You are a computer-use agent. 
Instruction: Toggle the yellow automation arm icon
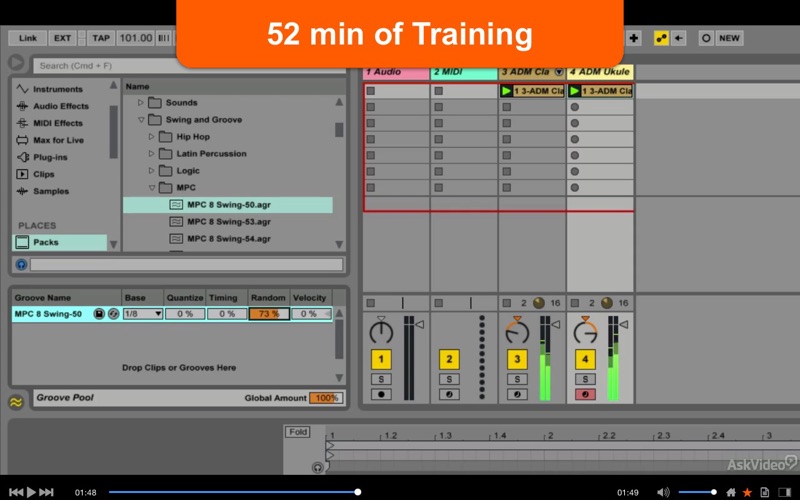click(661, 38)
